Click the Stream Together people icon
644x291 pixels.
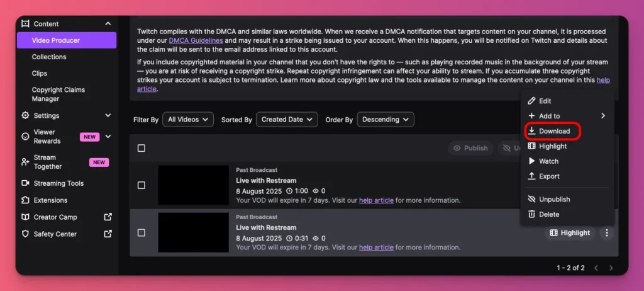coord(25,162)
